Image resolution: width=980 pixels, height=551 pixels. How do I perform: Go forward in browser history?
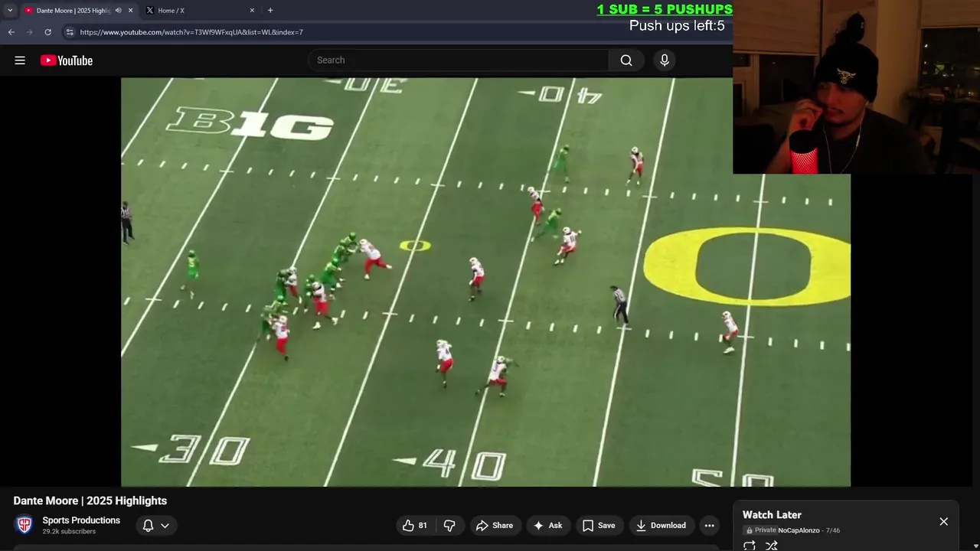[29, 32]
